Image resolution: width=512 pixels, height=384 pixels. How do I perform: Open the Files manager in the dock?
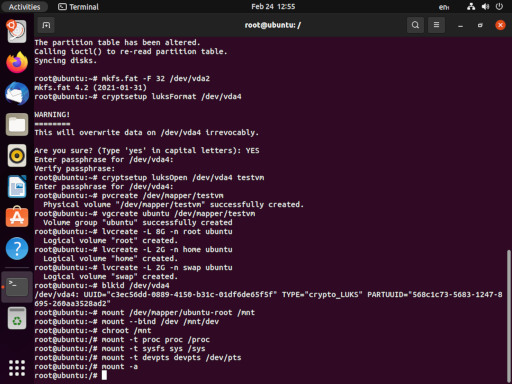[17, 124]
